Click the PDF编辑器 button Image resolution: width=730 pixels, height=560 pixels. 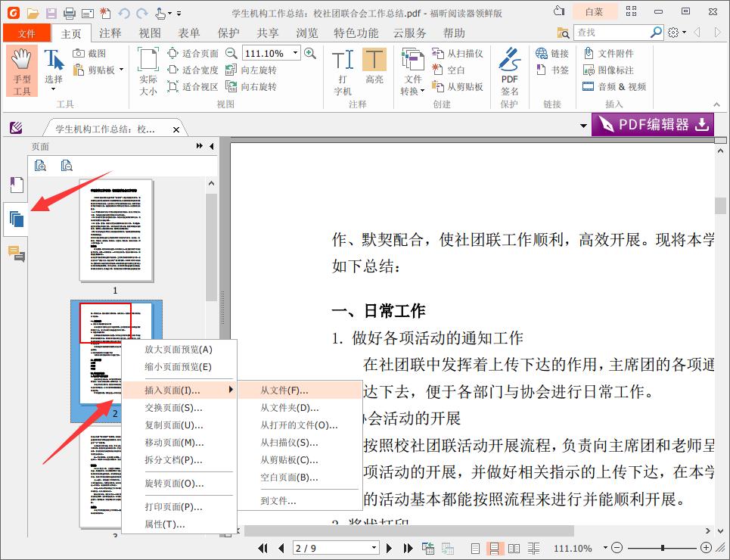pyautogui.click(x=651, y=124)
